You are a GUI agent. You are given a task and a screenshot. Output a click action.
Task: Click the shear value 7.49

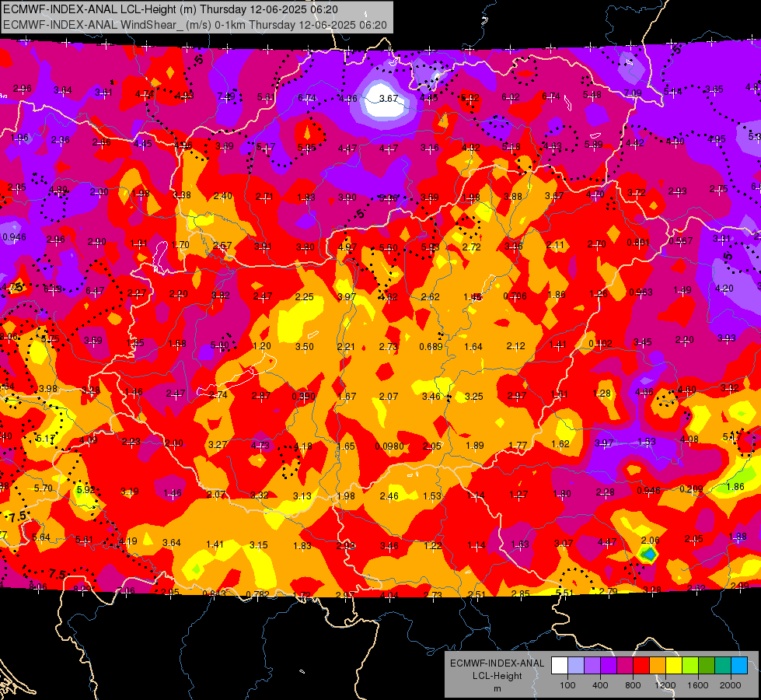(x=226, y=96)
